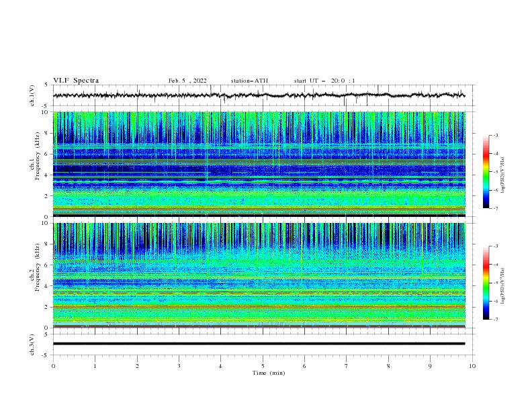Select the date text "Feb. 5 , 2022"
This screenshot has height=411, width=532.
(187, 81)
